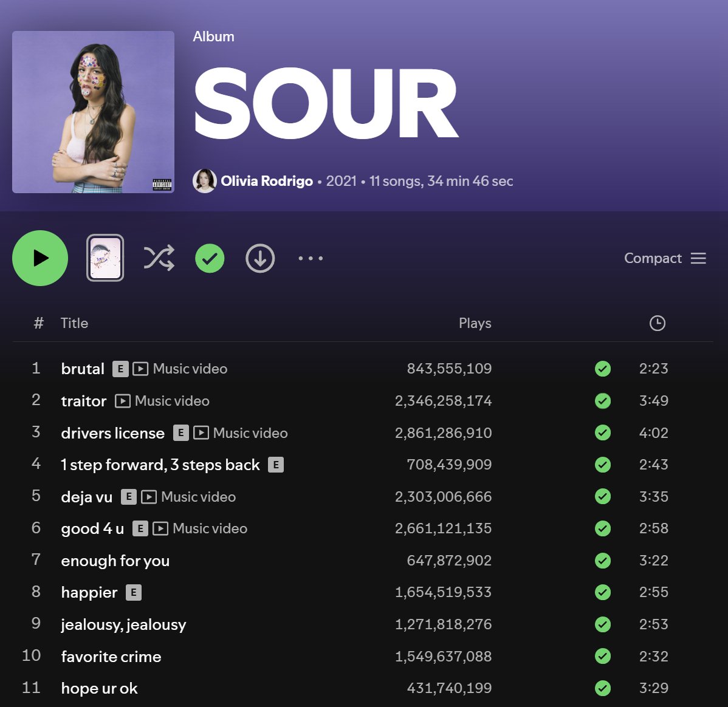Open more options three-dot menu
Screen dimensions: 728x707
point(311,258)
